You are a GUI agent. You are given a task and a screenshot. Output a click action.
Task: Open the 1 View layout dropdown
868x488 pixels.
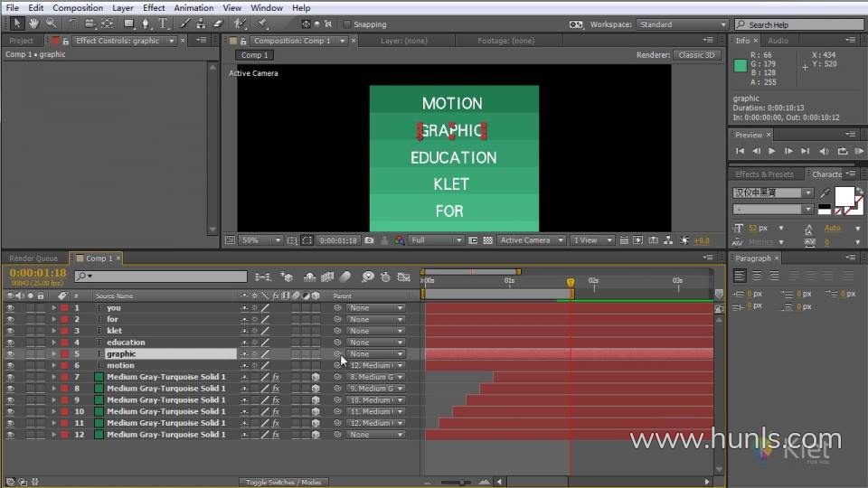[591, 240]
